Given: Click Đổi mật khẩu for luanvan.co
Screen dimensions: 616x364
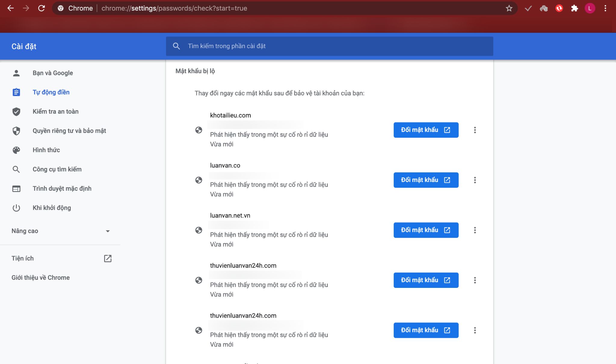Looking at the screenshot, I should 426,180.
